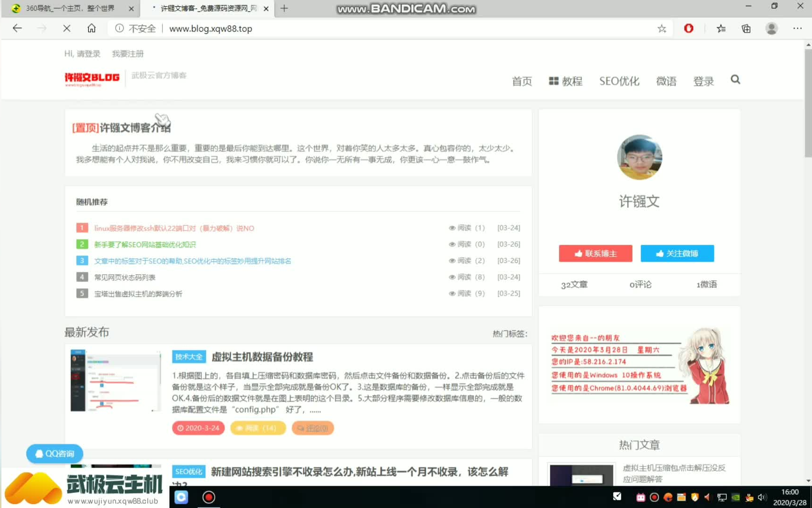
Task: Click the SEO优化 category tag
Action: [x=188, y=471]
